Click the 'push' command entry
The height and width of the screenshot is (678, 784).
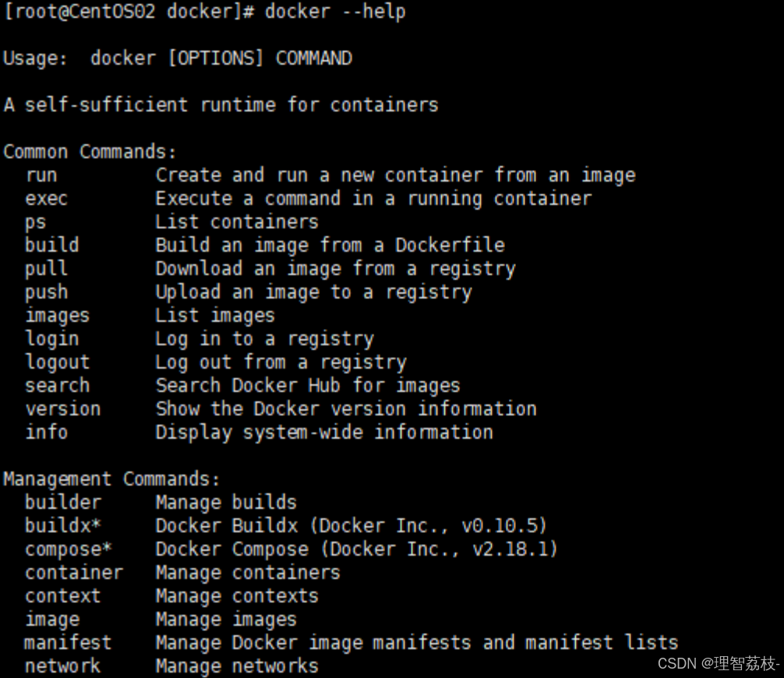point(46,292)
